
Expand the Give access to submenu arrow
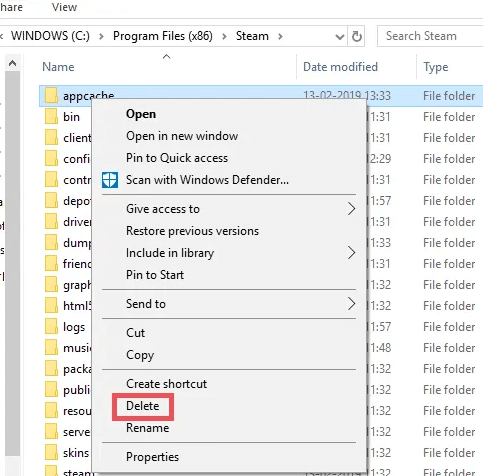pos(351,209)
